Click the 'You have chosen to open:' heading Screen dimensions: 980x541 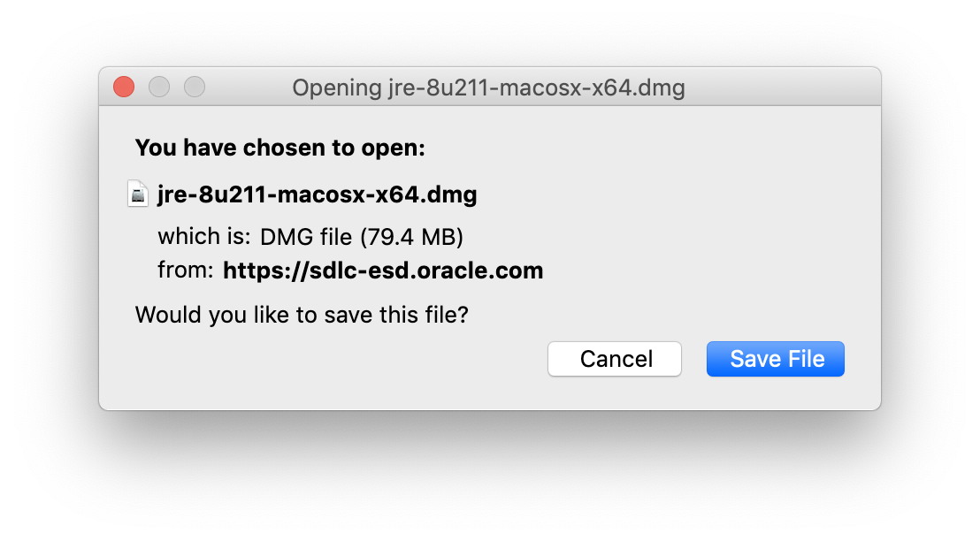[x=280, y=148]
